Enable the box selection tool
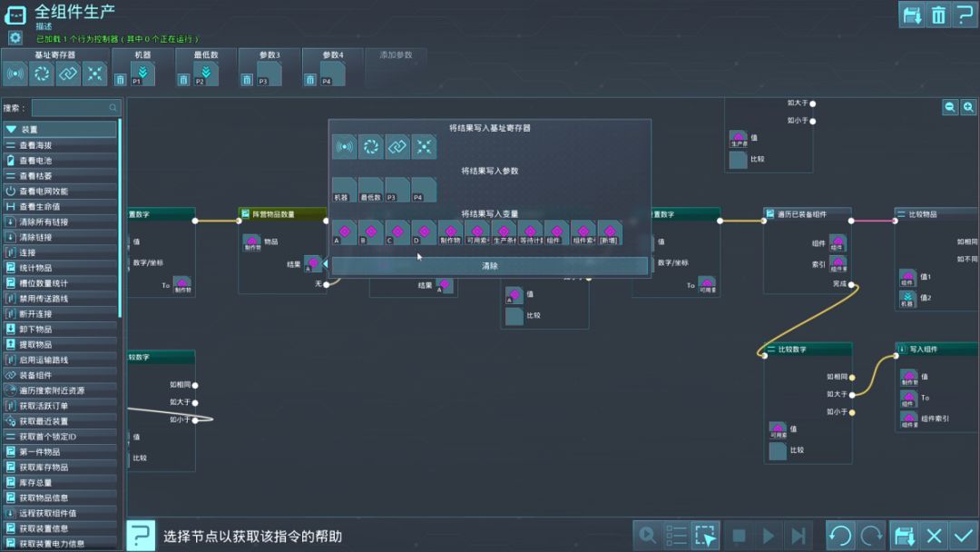 706,535
